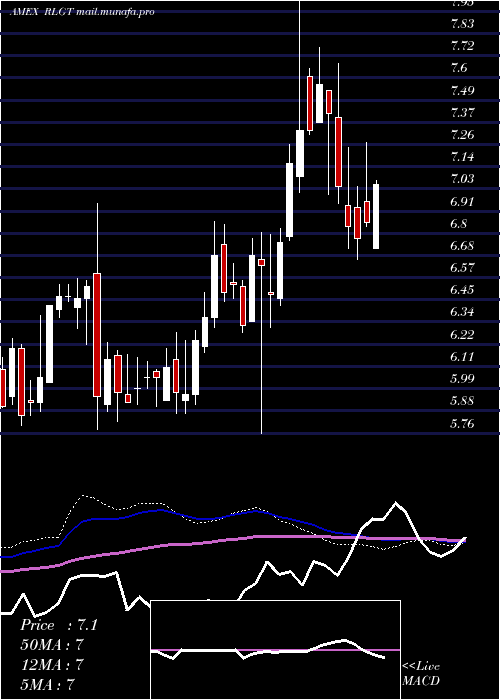This screenshot has height=700, width=500.
Task: Click the 6.57 price axis label
Action: point(462,268)
